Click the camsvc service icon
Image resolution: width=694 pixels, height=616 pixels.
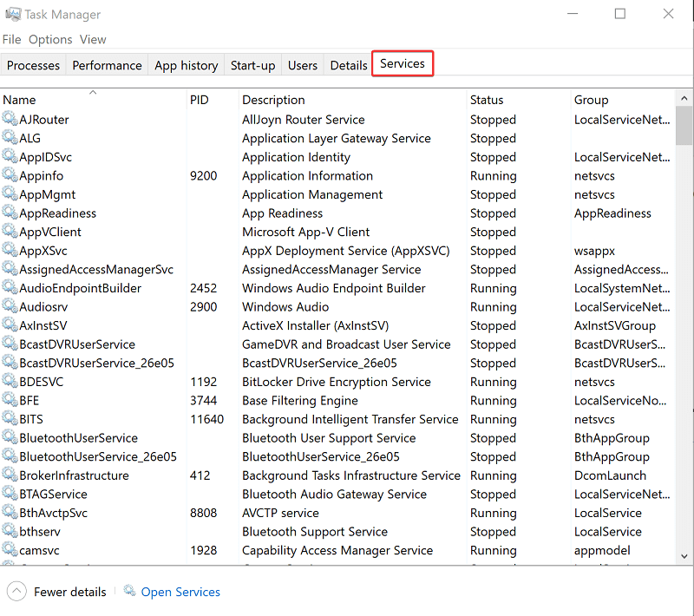10,549
